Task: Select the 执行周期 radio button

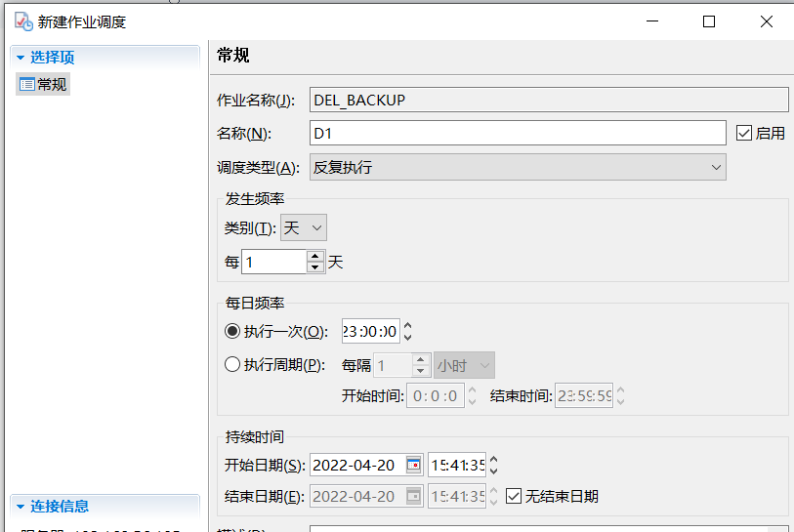Action: point(231,364)
